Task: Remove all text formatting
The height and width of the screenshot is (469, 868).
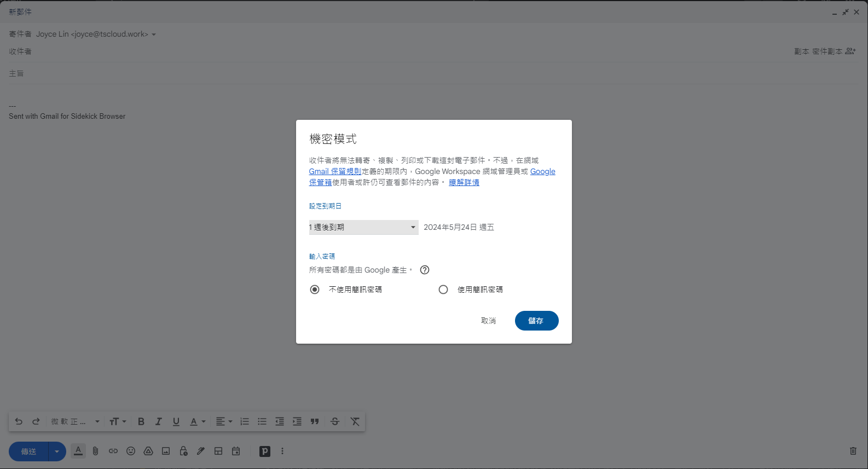Action: pos(355,421)
